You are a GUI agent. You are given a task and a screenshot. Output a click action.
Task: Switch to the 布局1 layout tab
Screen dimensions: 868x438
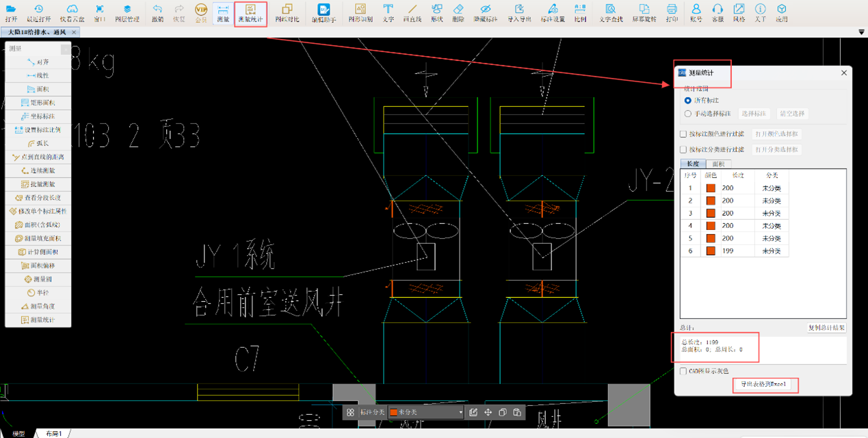point(53,434)
